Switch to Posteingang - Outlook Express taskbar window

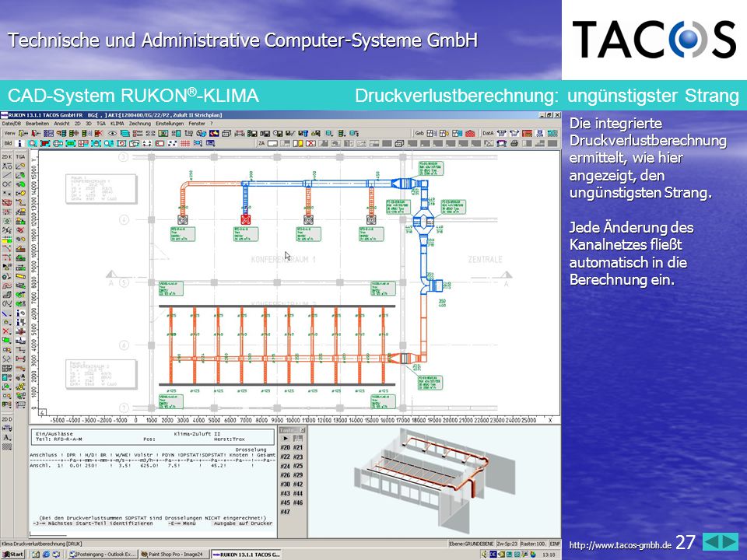(x=103, y=555)
